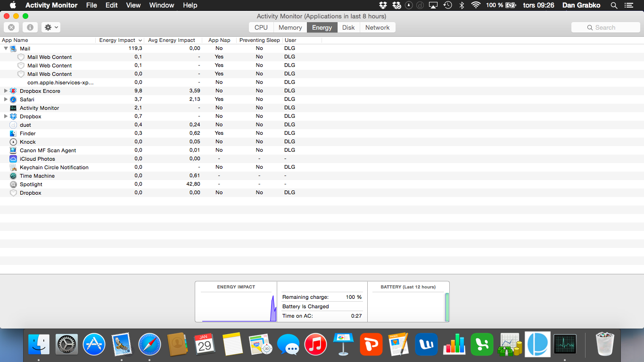Click the Wi-Fi status icon in menu bar
Image resolution: width=644 pixels, height=362 pixels.
[476, 5]
